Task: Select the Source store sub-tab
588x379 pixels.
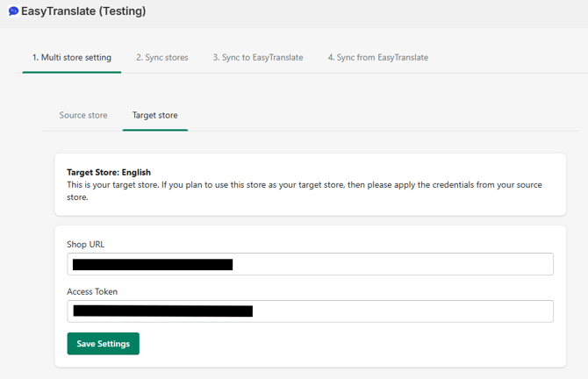Action: click(83, 116)
